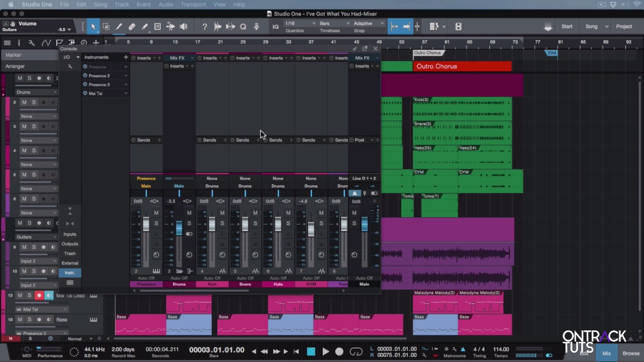Open the inspector i icon
The height and width of the screenshot is (362, 644).
(19, 43)
